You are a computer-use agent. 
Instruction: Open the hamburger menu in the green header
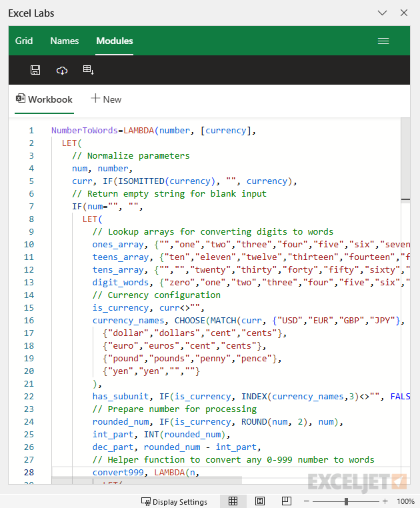point(383,41)
